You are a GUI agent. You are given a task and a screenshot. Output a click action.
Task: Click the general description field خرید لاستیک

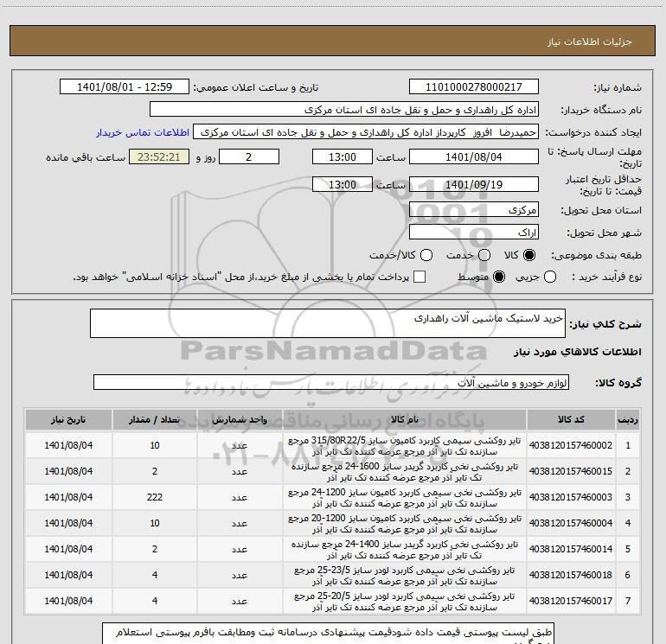(x=328, y=323)
